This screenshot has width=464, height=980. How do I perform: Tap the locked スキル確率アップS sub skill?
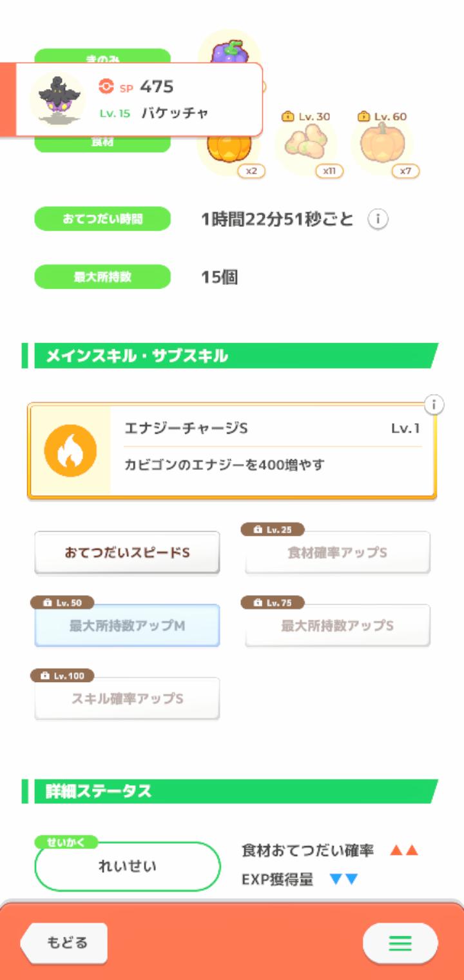coord(127,698)
